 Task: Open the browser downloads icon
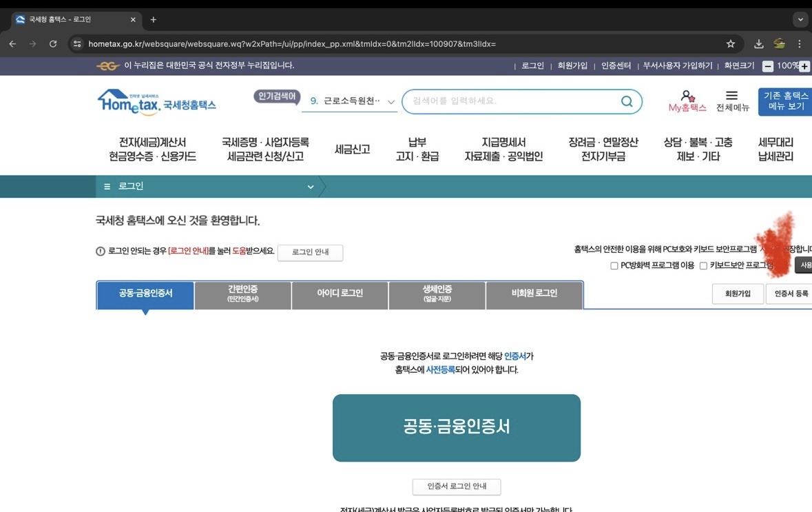[758, 44]
